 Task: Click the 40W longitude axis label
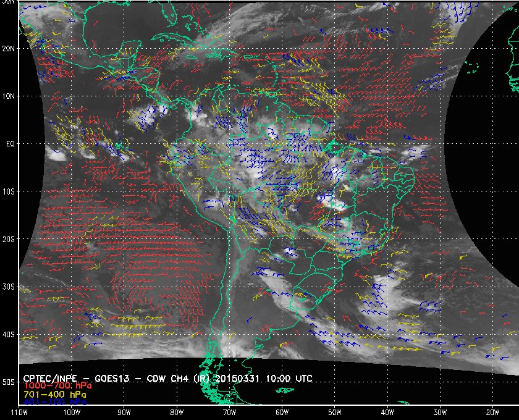pyautogui.click(x=386, y=411)
